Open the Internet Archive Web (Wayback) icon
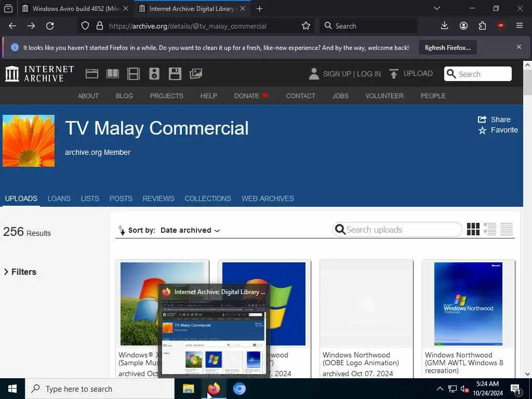The width and height of the screenshot is (532, 399). pos(91,74)
